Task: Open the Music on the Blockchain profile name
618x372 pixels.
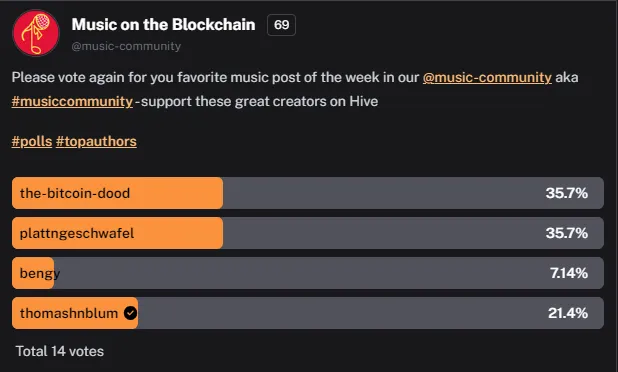Action: pos(163,25)
